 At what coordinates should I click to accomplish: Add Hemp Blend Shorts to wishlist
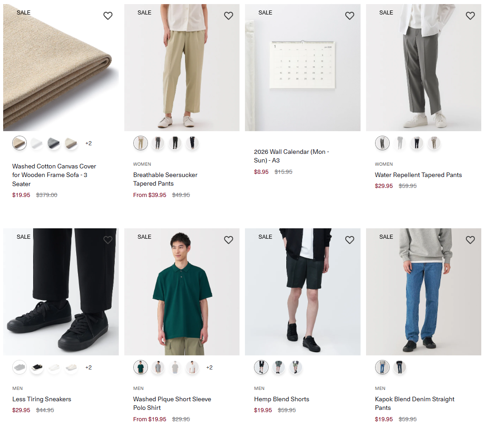[350, 240]
